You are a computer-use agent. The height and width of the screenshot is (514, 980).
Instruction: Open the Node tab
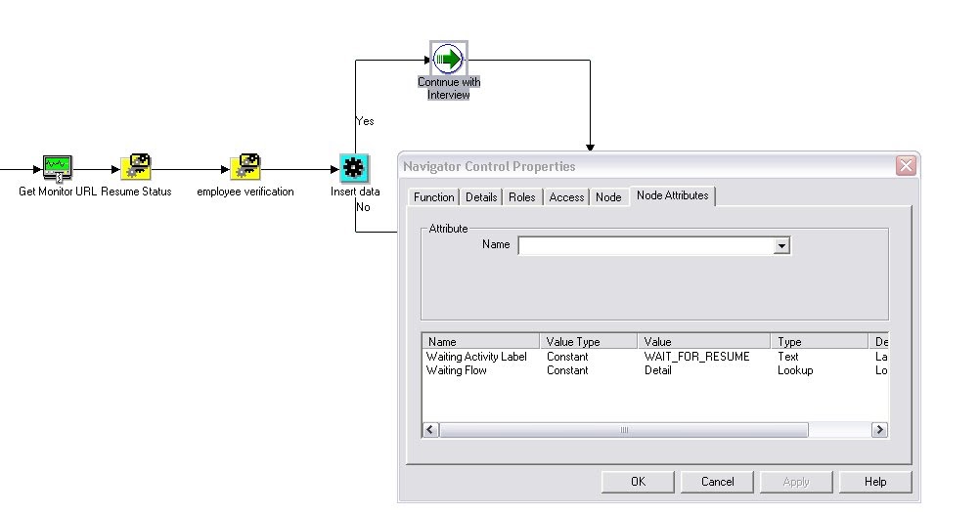608,197
